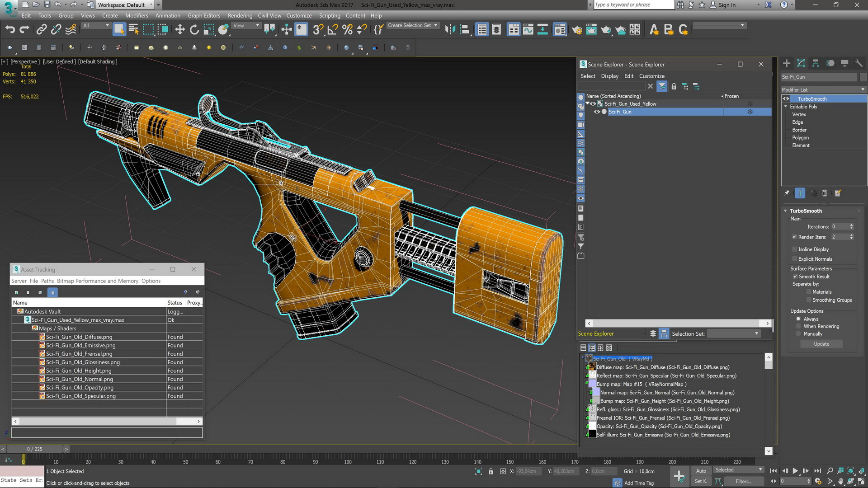Open the Graph Editors menu
868x488 pixels.
[204, 15]
